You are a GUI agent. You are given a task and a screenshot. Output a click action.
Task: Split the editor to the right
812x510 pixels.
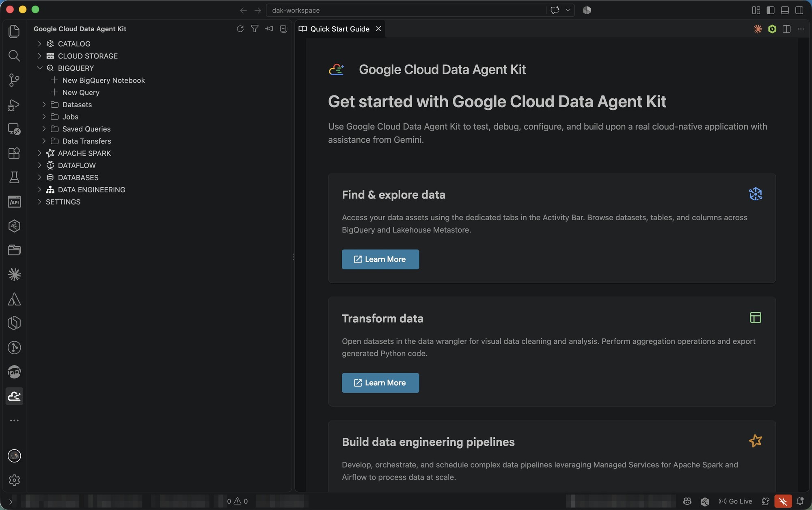[x=786, y=29]
